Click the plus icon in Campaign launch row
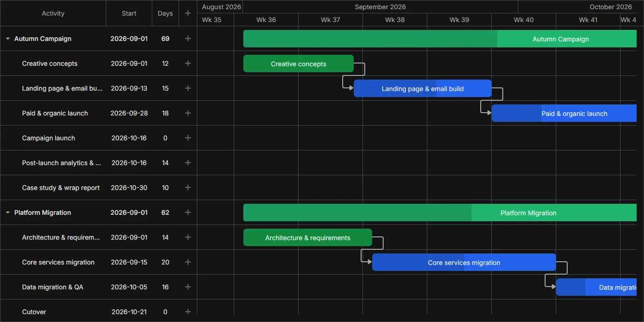The width and height of the screenshot is (644, 322). [188, 138]
